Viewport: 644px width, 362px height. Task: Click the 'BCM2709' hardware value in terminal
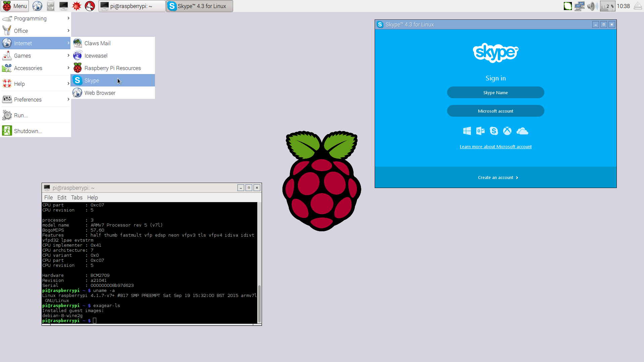tap(100, 276)
